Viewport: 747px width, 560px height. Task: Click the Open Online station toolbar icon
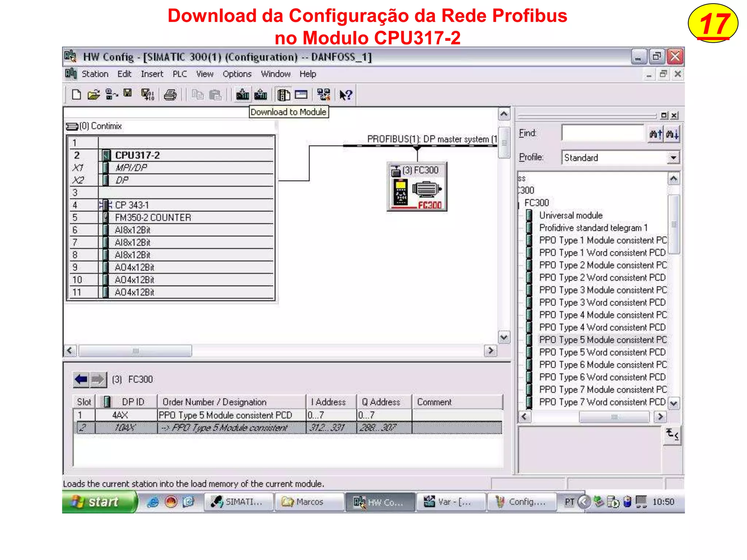pyautogui.click(x=111, y=95)
